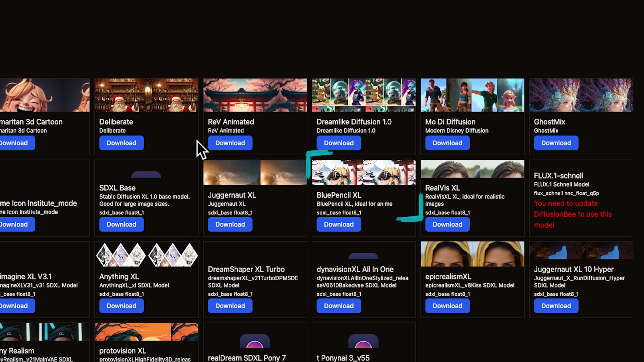Screen dimensions: 644x362
Task: Click 'Stable Diffusion XL 1.0 base model' description
Action: pos(144,200)
